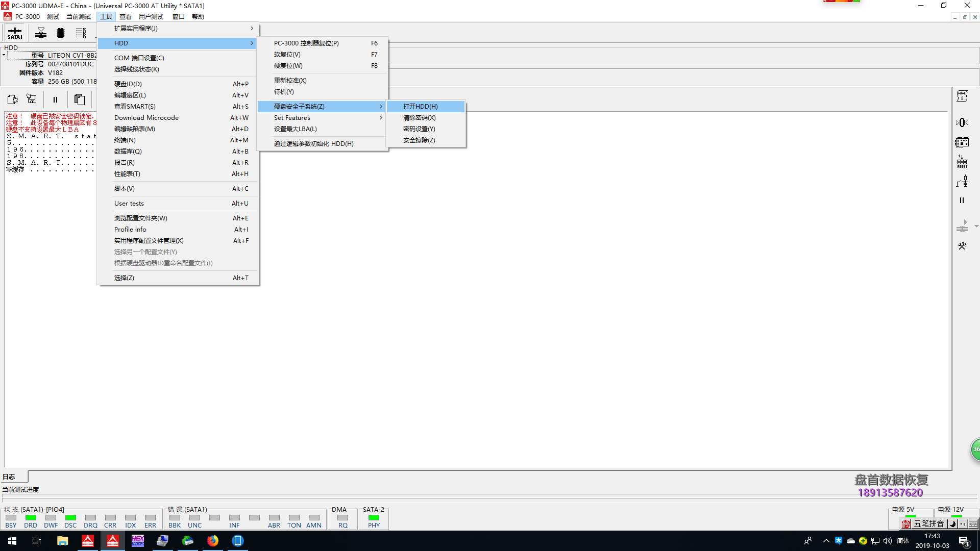Click the SATA1 port toolbar icon
This screenshot has width=980, height=551.
[15, 33]
